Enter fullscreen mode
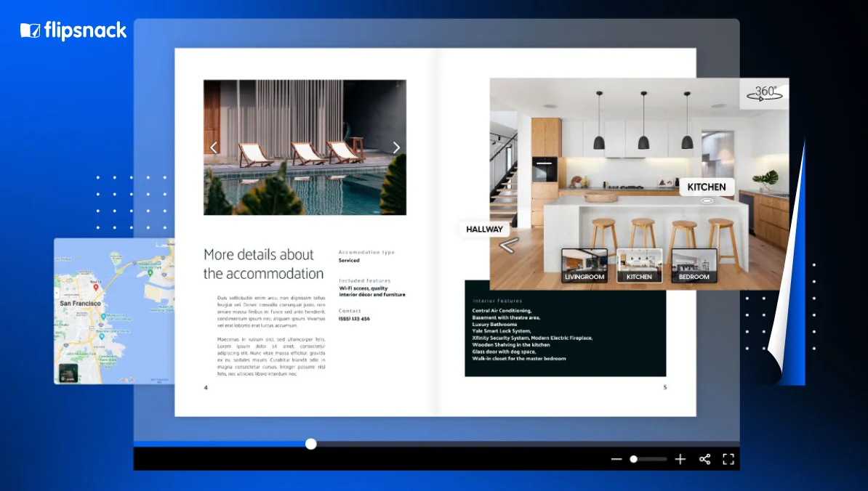This screenshot has height=491, width=868. point(728,459)
